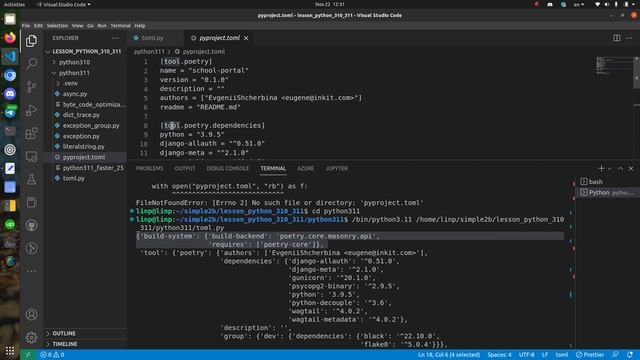Image resolution: width=640 pixels, height=360 pixels.
Task: Open literalstring.py file
Action: pos(84,146)
